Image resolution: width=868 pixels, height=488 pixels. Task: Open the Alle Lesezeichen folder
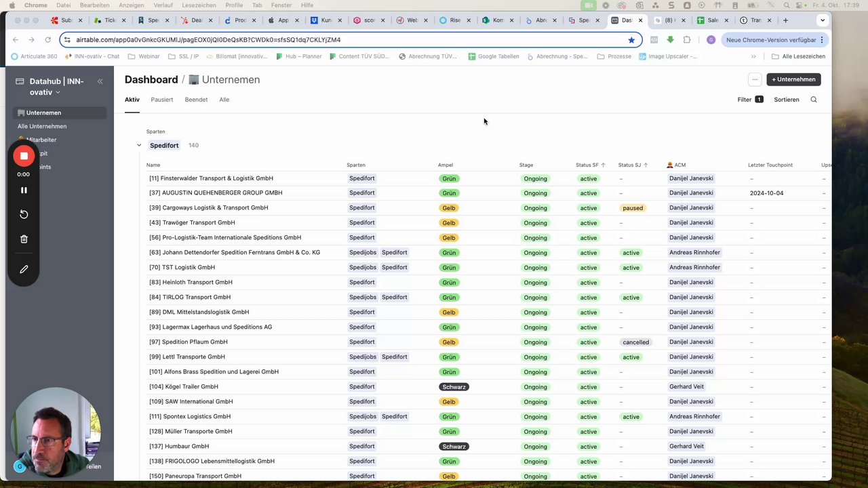pos(798,56)
